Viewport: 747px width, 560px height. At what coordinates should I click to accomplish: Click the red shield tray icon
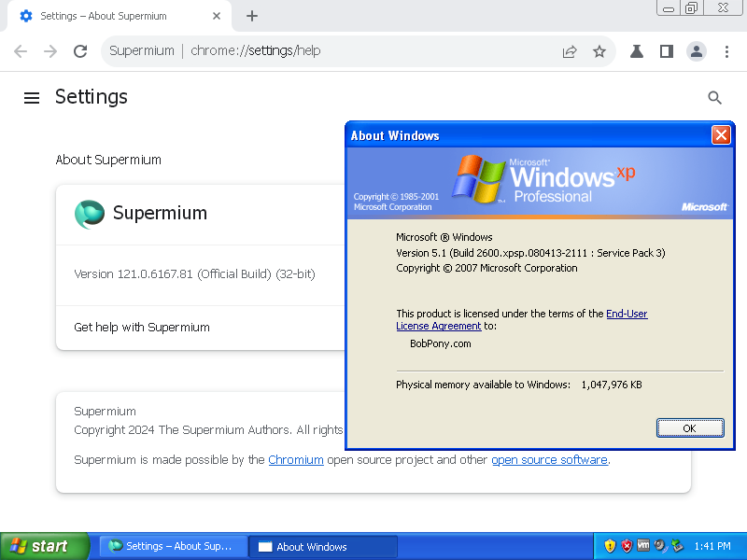coord(627,546)
